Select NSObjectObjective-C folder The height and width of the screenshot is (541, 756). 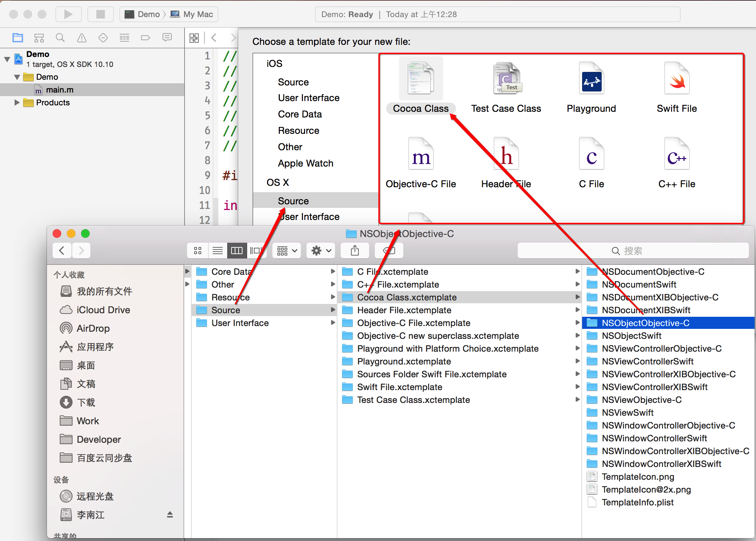[x=669, y=323]
